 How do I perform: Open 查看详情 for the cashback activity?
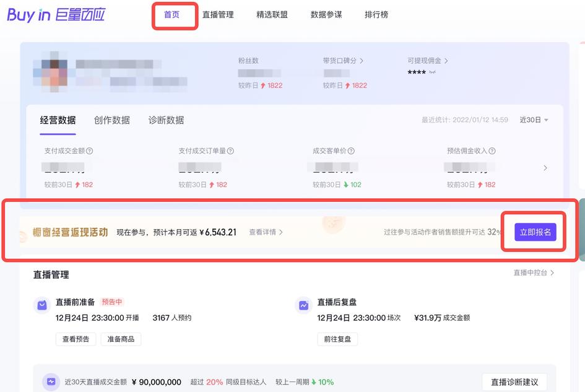pos(265,232)
